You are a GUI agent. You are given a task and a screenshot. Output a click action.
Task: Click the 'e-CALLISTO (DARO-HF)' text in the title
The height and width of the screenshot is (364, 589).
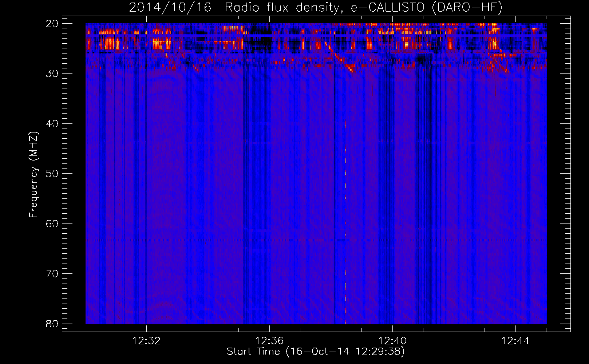pos(427,8)
